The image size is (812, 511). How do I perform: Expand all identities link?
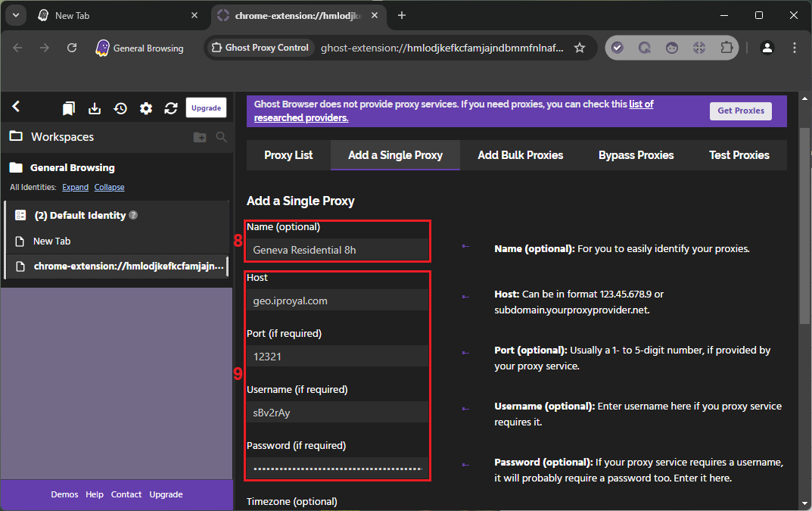[75, 187]
